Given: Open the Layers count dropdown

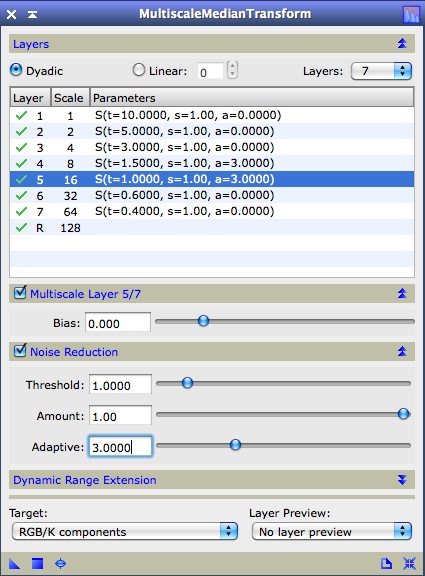Looking at the screenshot, I should pos(381,71).
